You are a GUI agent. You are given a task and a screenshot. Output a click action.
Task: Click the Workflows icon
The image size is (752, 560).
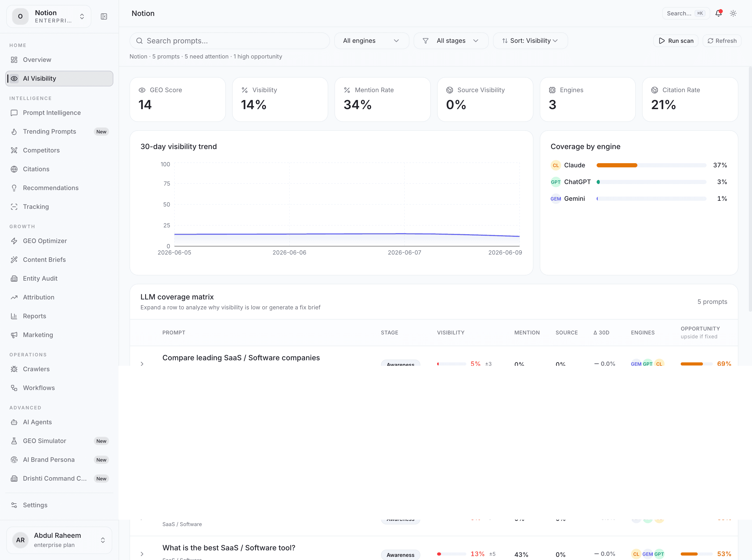[14, 388]
